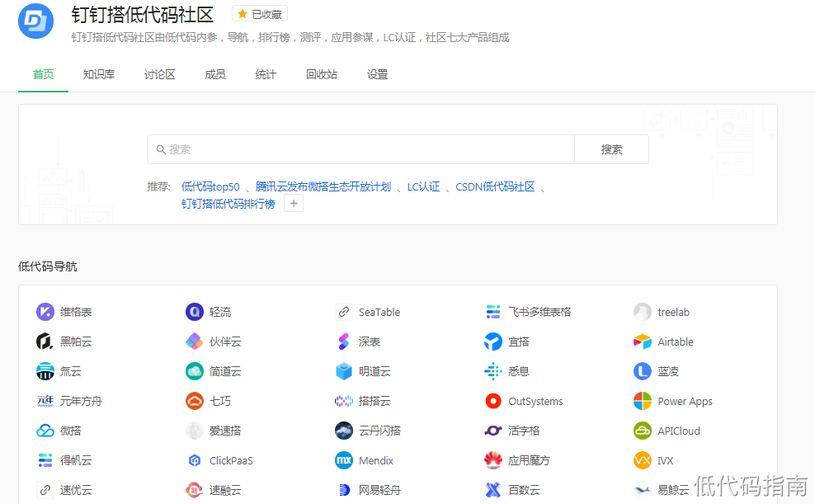
Task: Click the SeaTable link icon
Action: click(343, 312)
